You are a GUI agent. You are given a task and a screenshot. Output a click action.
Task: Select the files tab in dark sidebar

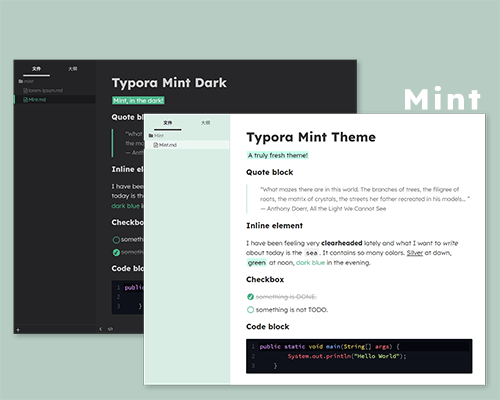(36, 69)
